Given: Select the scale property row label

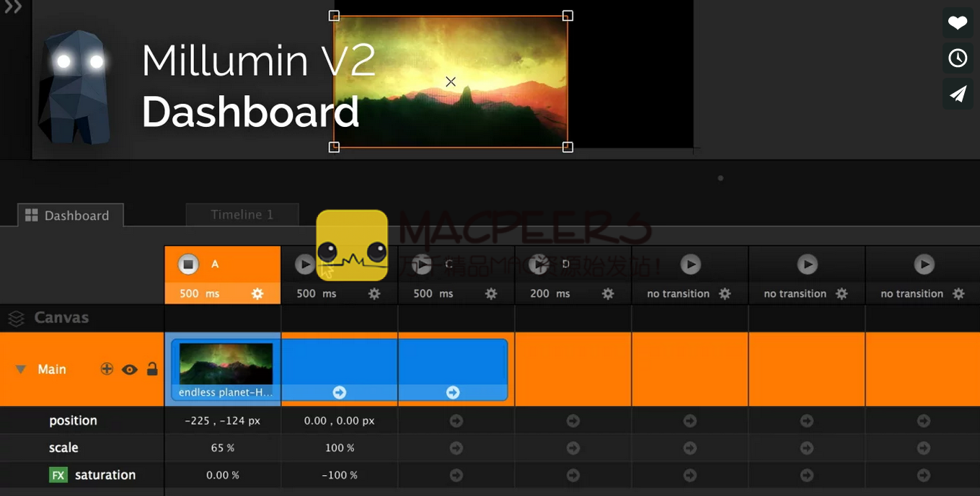Looking at the screenshot, I should (x=63, y=448).
